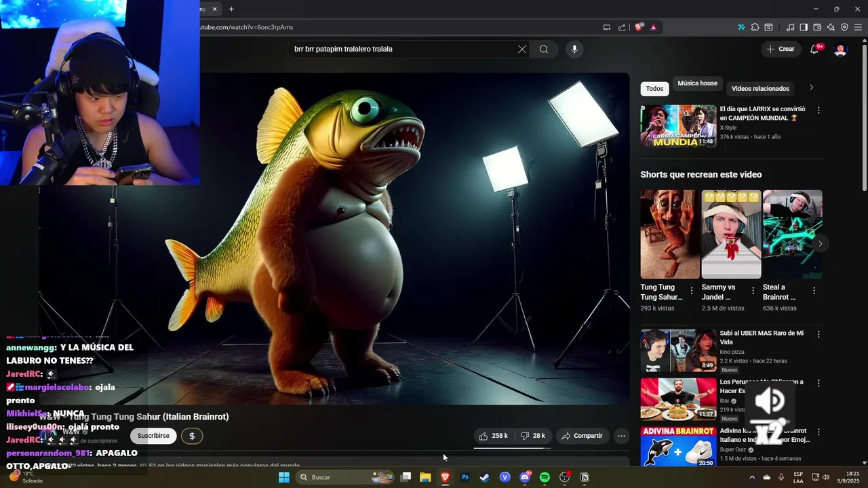Open the LARRIX CAMPEÓN MUNDIAL video thumbnail
This screenshot has width=868, height=488.
coord(678,126)
